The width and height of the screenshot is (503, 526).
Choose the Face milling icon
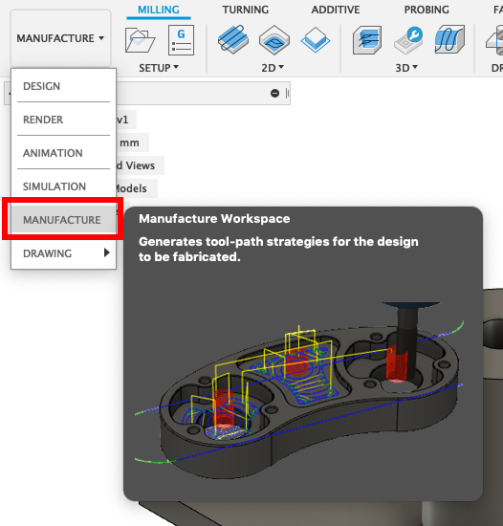[x=315, y=40]
